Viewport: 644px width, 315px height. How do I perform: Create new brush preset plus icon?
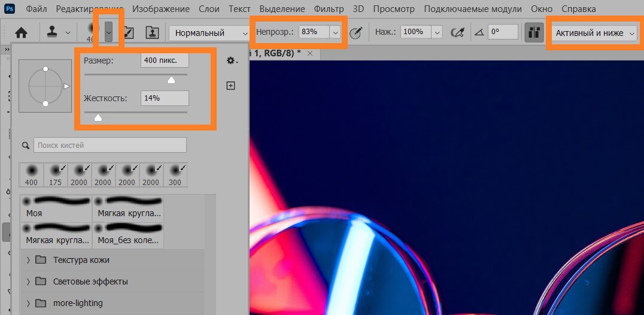(x=231, y=86)
